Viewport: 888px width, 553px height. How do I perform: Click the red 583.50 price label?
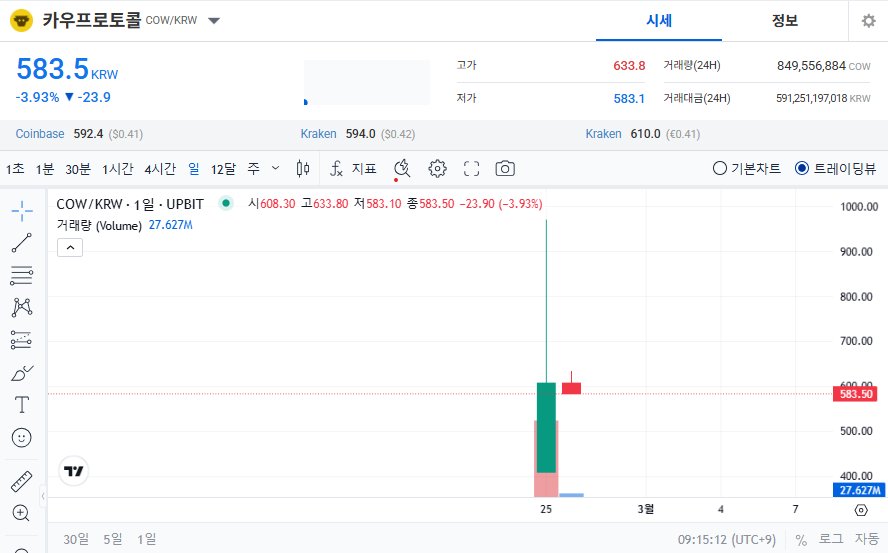point(855,394)
